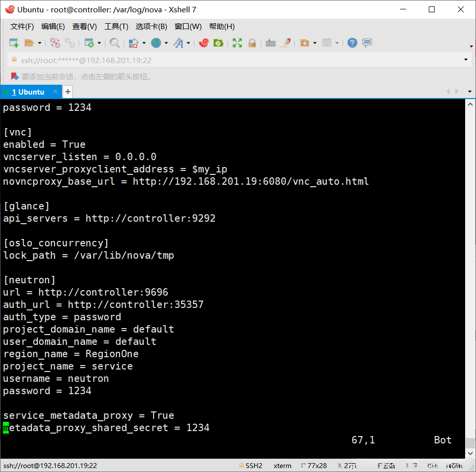Click the add current session bookmark arrow
The width and height of the screenshot is (476, 472).
click(x=15, y=76)
